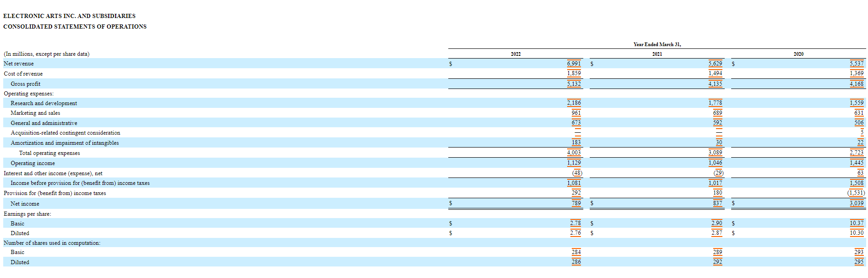Click the Electronic Arts Inc. and Subsidiaries heading
Image resolution: width=868 pixels, height=278 pixels.
[x=69, y=16]
